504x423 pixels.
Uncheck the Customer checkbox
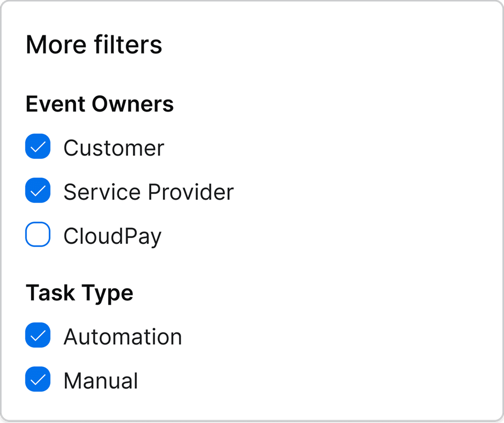point(38,146)
